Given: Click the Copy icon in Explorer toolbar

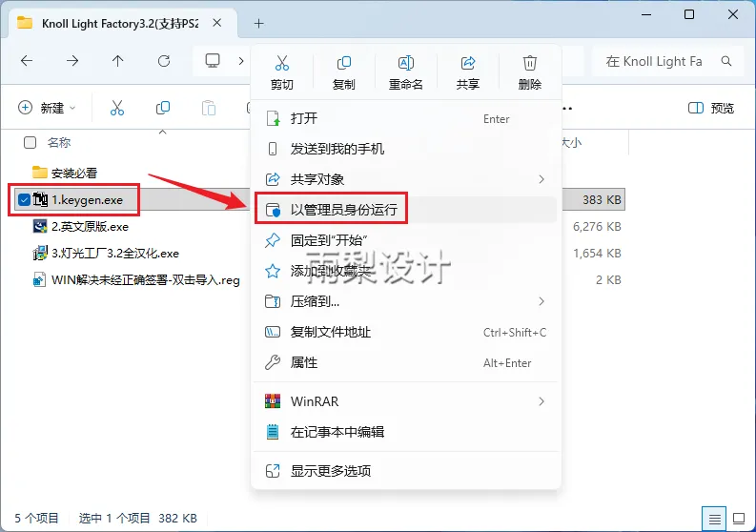Looking at the screenshot, I should tap(163, 108).
